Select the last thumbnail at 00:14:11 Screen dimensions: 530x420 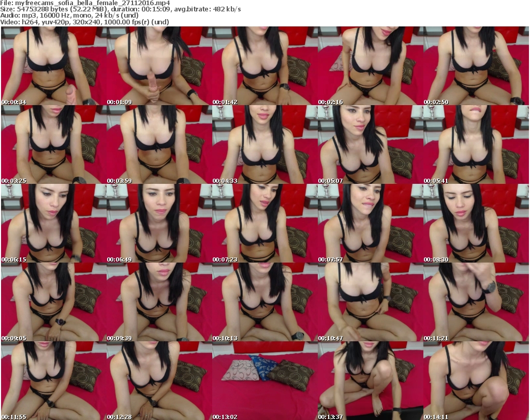pos(476,381)
